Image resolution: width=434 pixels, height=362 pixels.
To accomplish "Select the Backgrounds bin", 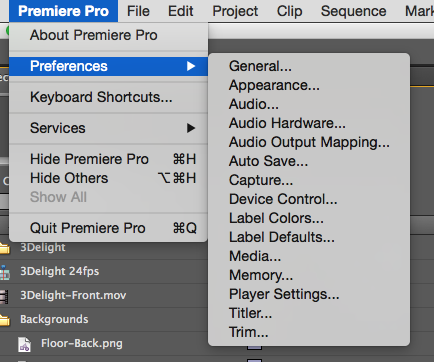I will [x=54, y=319].
